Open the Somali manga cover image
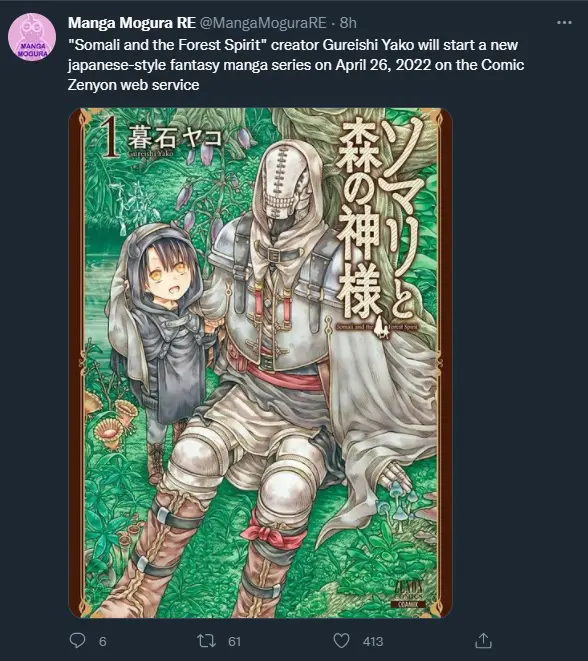 260,363
